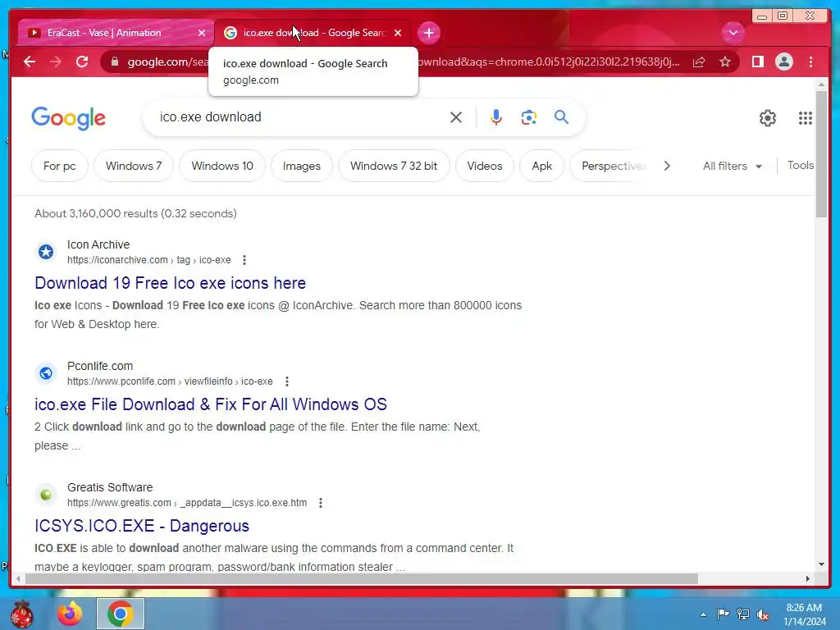Apply the Apk filter chip
Screen dimensions: 840x630
pos(541,166)
